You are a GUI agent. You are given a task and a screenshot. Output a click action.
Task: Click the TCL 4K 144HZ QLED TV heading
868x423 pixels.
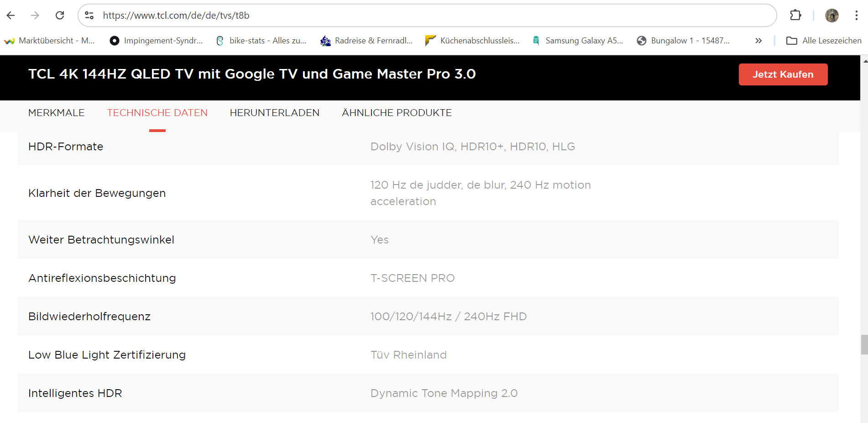(x=252, y=74)
